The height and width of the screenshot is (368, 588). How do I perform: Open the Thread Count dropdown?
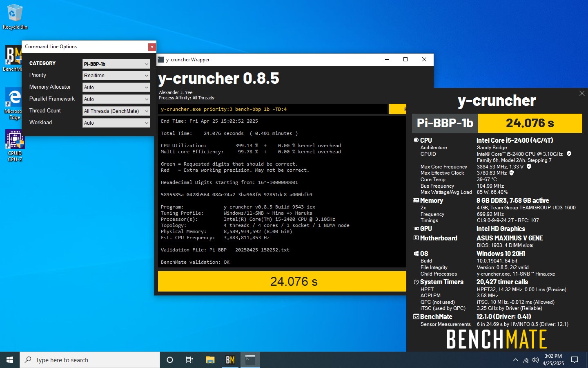[x=116, y=111]
